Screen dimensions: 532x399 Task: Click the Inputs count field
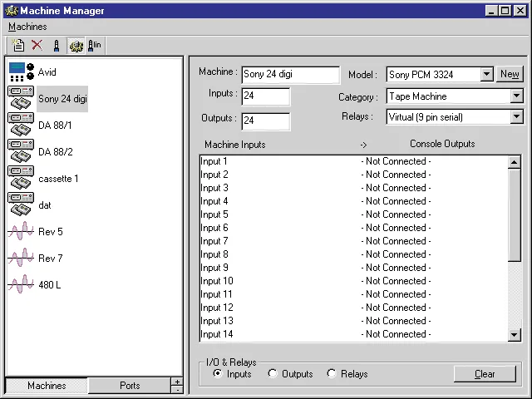(266, 96)
